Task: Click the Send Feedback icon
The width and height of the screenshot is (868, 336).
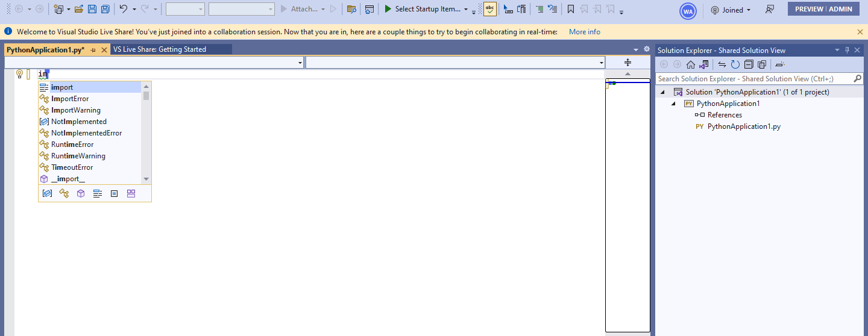Action: (x=770, y=10)
